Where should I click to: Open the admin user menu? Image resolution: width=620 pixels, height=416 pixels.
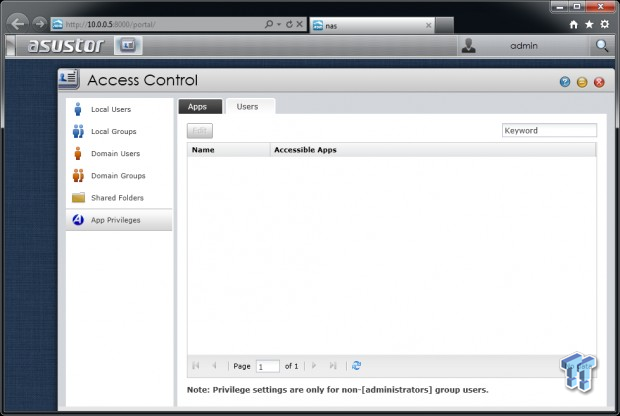tap(524, 46)
